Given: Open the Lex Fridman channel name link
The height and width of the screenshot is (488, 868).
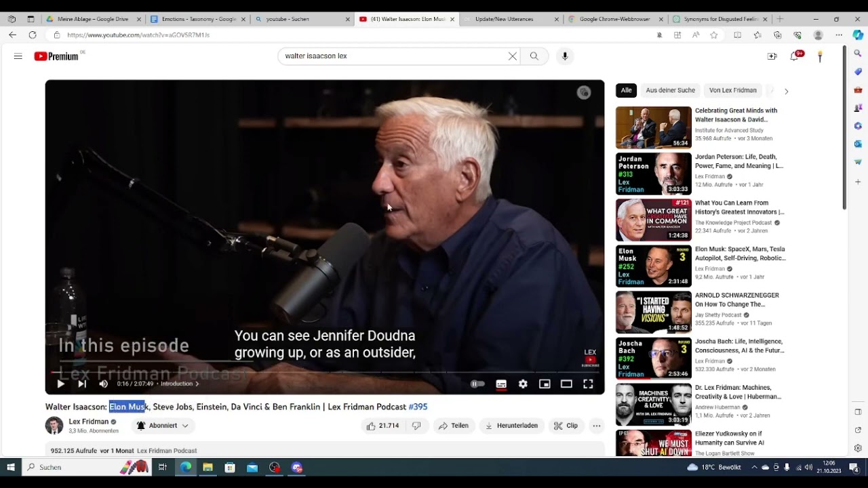Looking at the screenshot, I should click(x=89, y=422).
